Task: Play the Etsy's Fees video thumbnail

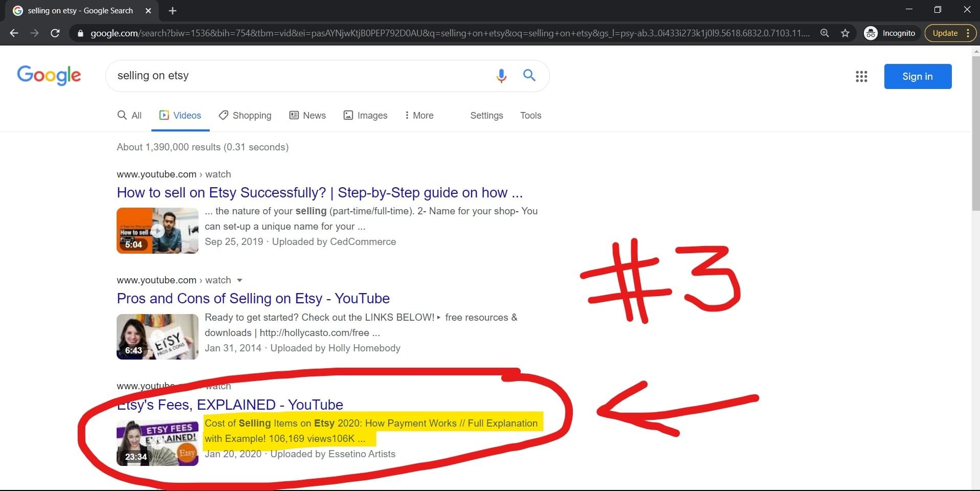Action: [157, 442]
